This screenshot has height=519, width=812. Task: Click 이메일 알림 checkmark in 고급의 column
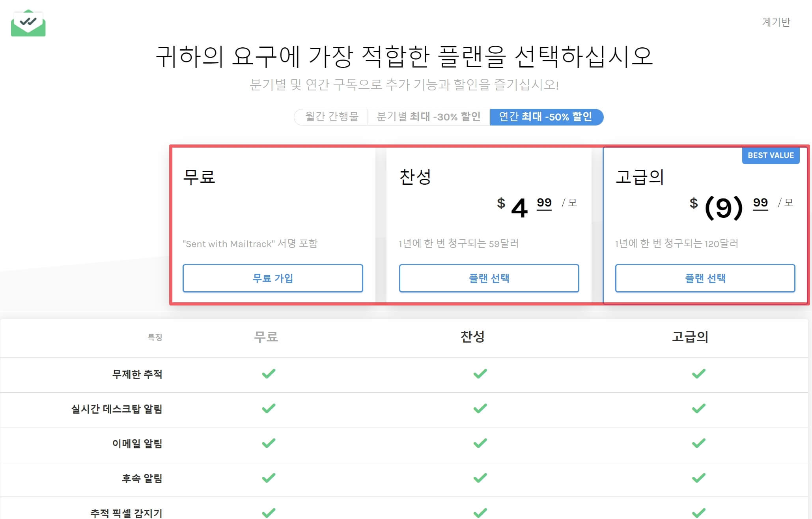(x=698, y=443)
